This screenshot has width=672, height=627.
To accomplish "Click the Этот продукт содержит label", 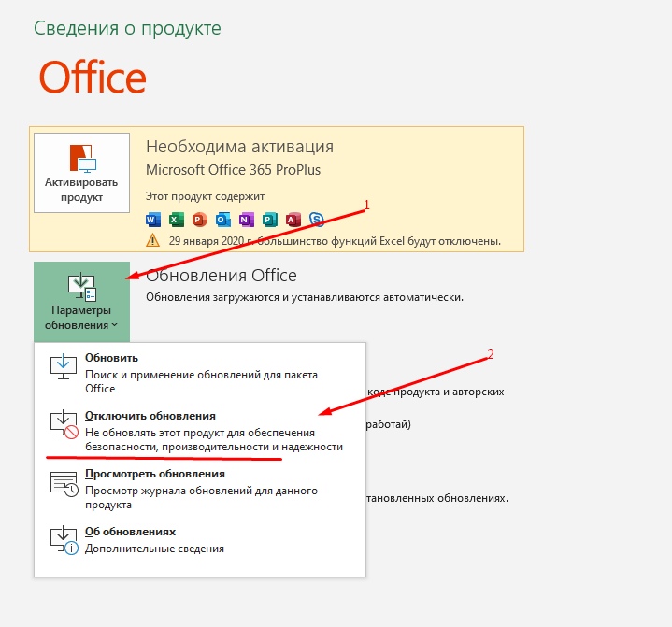I will pos(205,196).
